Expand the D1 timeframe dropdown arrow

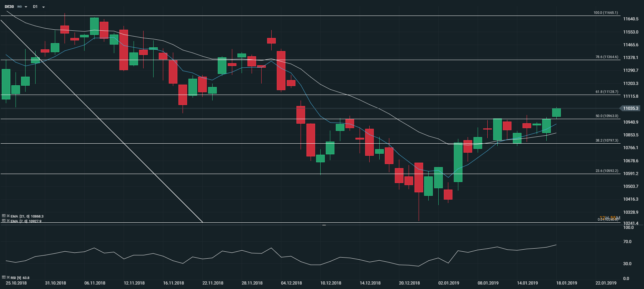[x=43, y=7]
